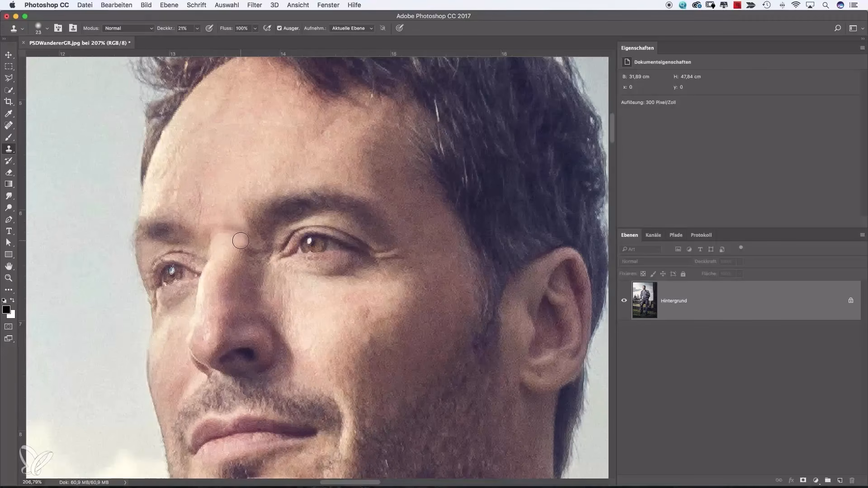The width and height of the screenshot is (868, 488).
Task: Switch to the Crop tool
Action: pos(9,102)
